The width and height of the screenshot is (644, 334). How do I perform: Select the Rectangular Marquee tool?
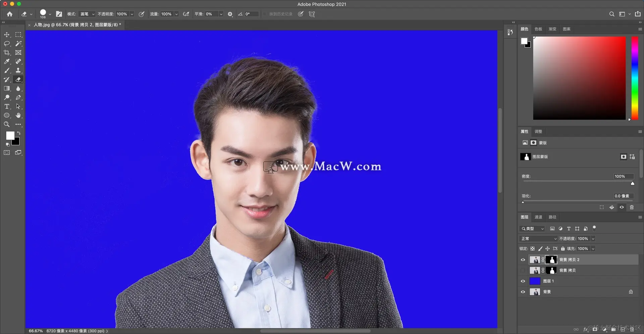coord(18,35)
